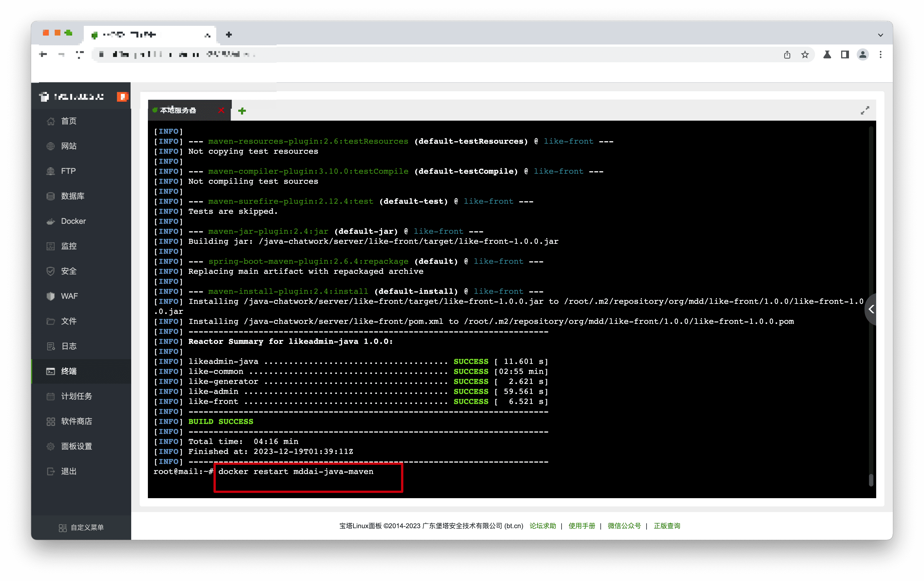Toggle the browser side panel icon
Viewport: 924px width, 581px height.
pos(845,54)
